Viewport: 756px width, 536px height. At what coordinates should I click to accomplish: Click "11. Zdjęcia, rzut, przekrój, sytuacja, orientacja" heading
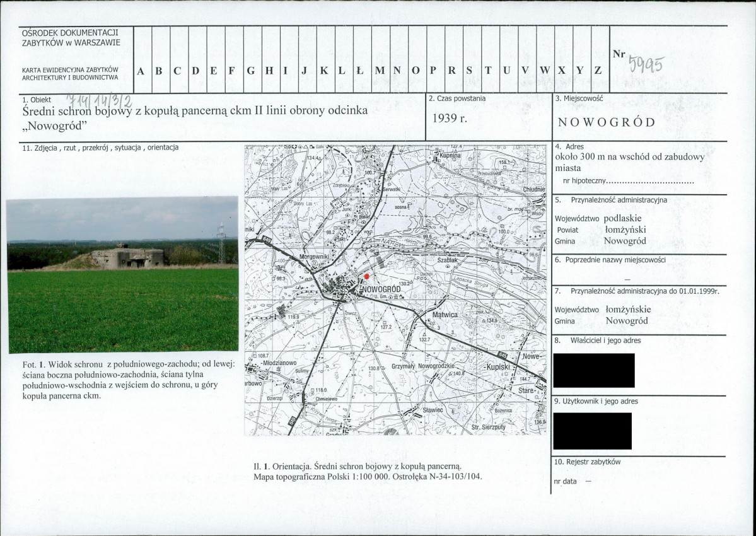(x=100, y=148)
